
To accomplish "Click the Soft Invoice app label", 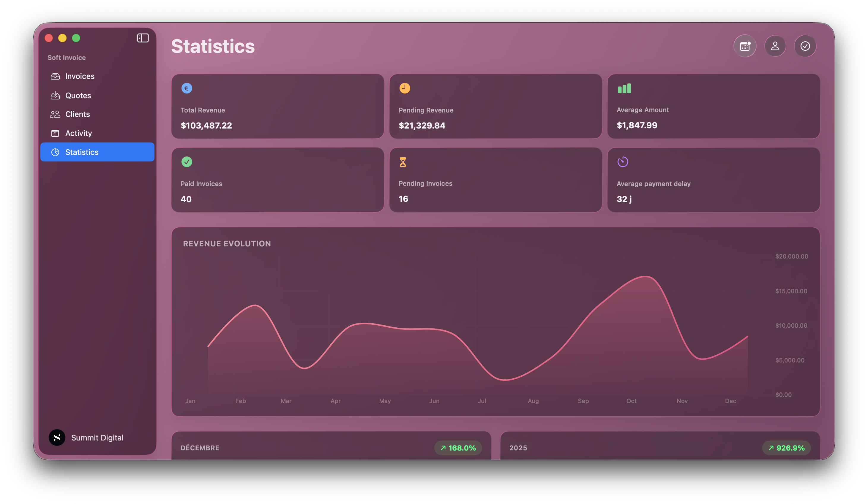I will point(67,58).
